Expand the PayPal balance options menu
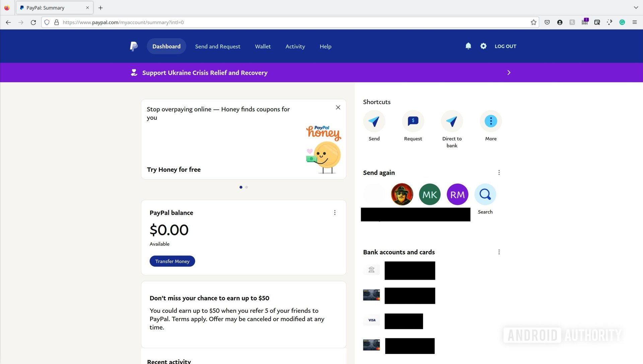The image size is (643, 364). pyautogui.click(x=335, y=212)
